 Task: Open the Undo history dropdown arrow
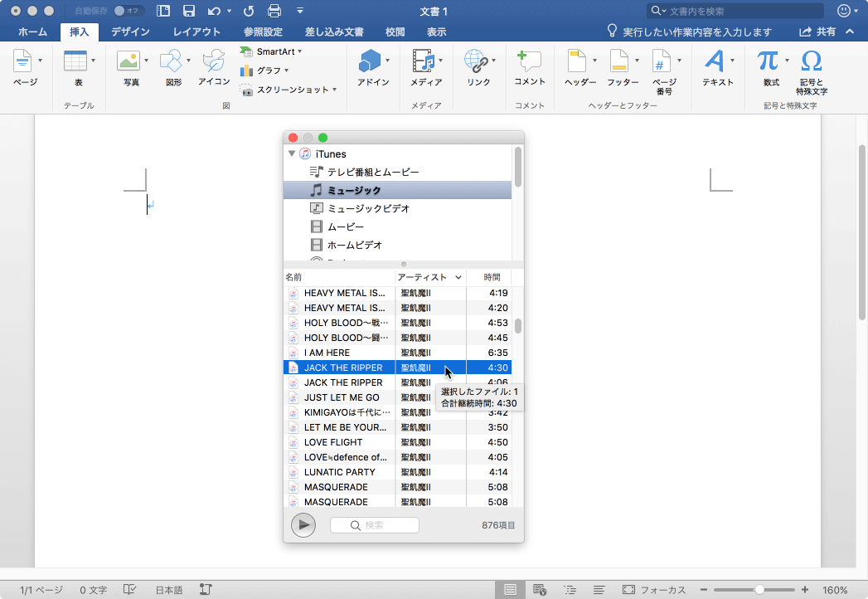[229, 11]
